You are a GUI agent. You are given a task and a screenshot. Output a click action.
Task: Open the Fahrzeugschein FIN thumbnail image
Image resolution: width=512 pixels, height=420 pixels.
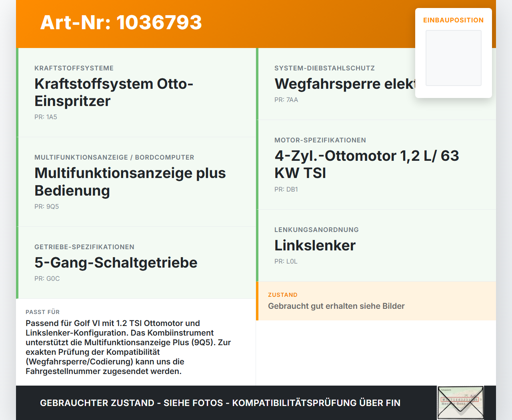tap(460, 403)
